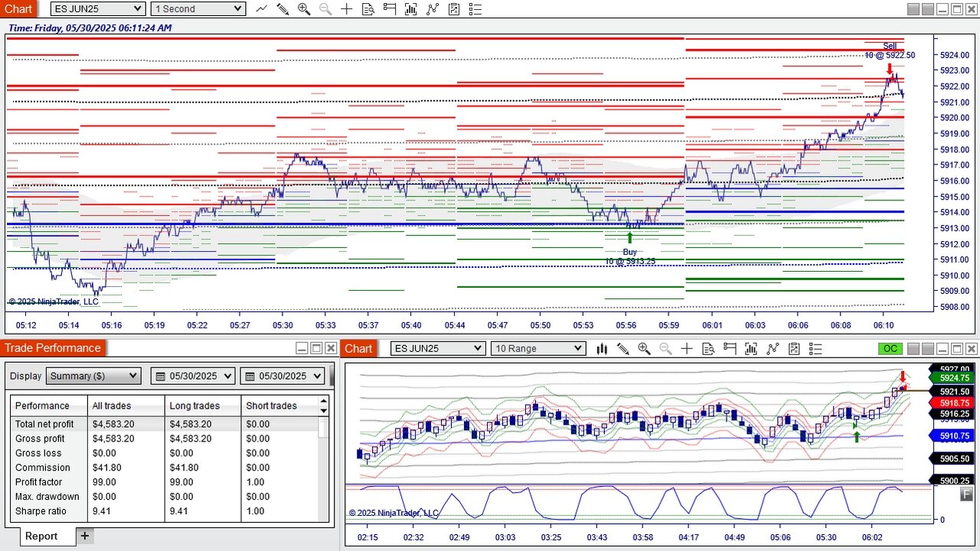Viewport: 980px width, 551px height.
Task: Show the data box on the 1 Second chart
Action: (x=368, y=8)
